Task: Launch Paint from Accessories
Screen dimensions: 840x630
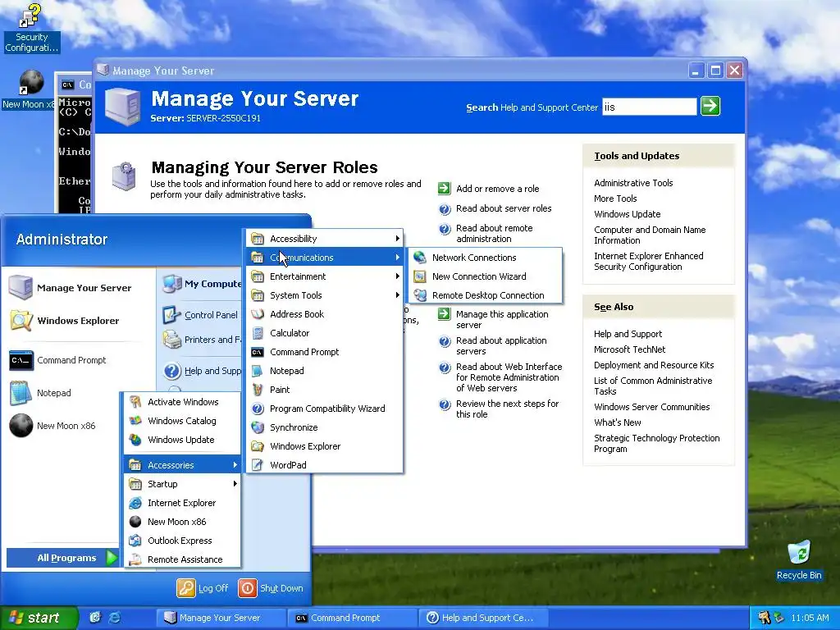Action: [324, 390]
